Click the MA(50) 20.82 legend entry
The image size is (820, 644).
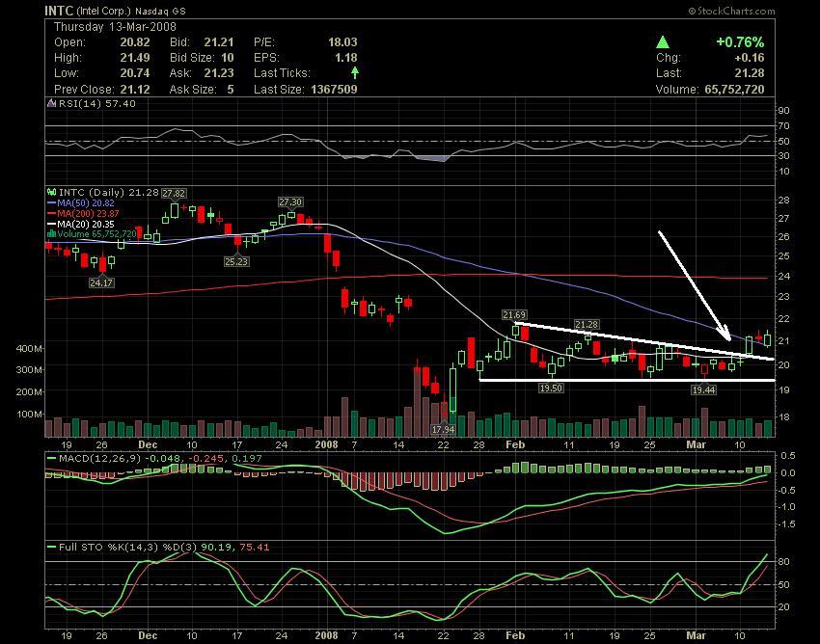click(85, 202)
